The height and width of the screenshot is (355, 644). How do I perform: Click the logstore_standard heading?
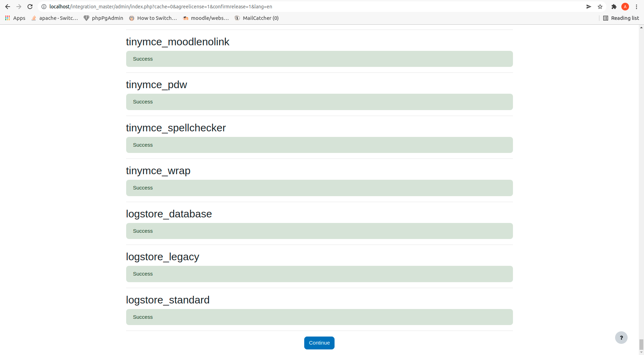coord(168,300)
